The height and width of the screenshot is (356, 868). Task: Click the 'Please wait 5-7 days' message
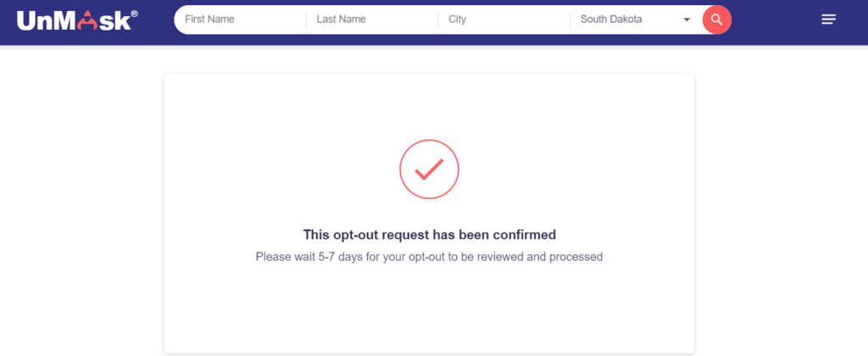tap(429, 257)
